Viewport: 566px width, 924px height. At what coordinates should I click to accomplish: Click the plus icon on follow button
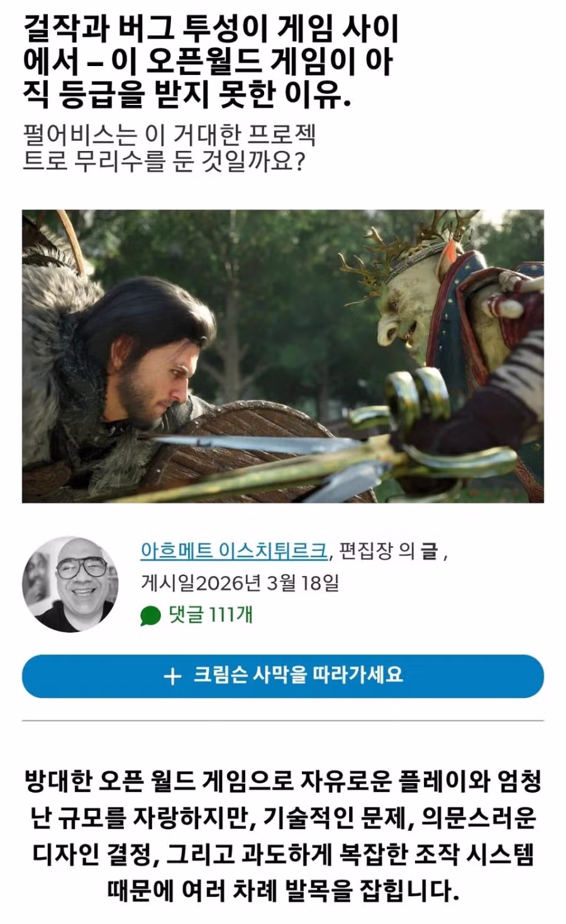172,677
